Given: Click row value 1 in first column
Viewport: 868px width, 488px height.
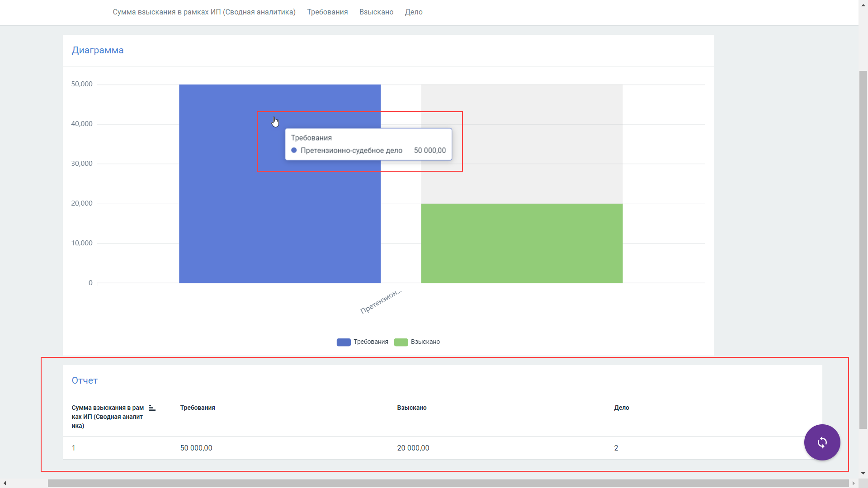Looking at the screenshot, I should [74, 448].
